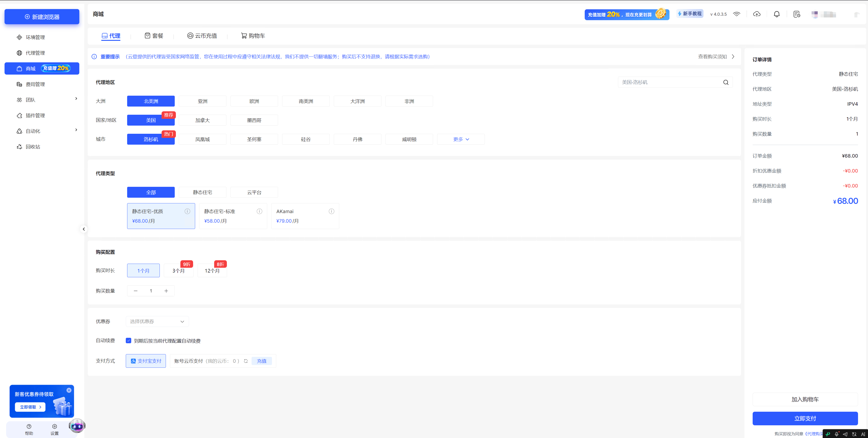Show info for 静态住宅-标准 card
The width and height of the screenshot is (868, 438).
pyautogui.click(x=259, y=211)
